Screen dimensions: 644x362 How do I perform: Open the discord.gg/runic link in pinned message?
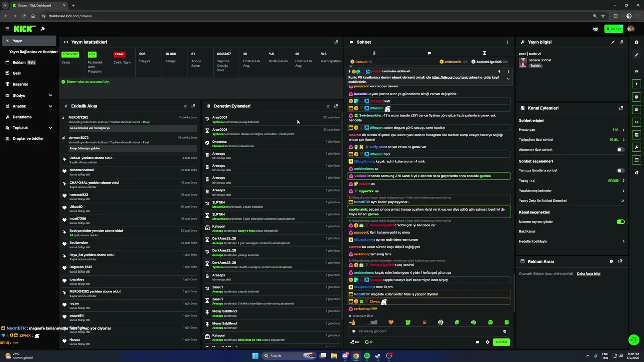coord(451,77)
